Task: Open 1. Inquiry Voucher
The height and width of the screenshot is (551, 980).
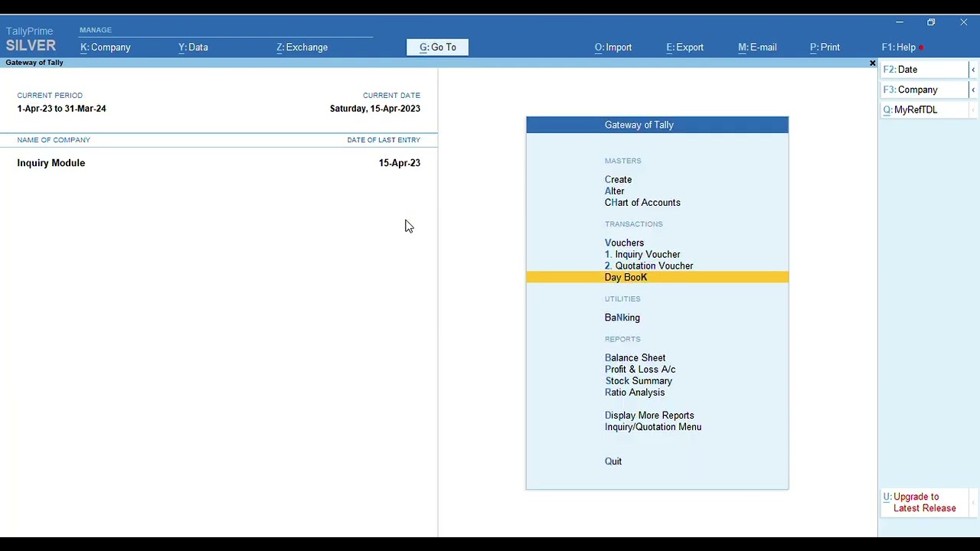Action: [642, 254]
